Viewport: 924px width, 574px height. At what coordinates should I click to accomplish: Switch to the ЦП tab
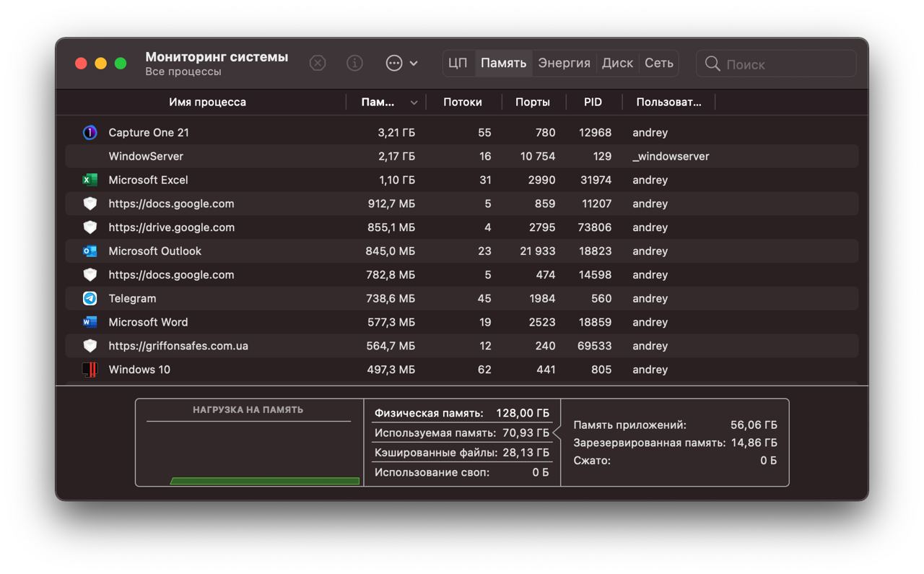pyautogui.click(x=458, y=64)
